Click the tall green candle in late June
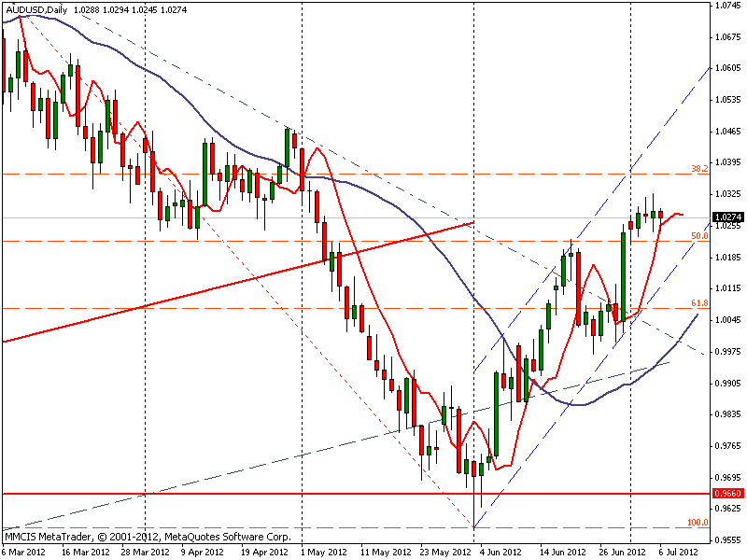 tap(623, 276)
